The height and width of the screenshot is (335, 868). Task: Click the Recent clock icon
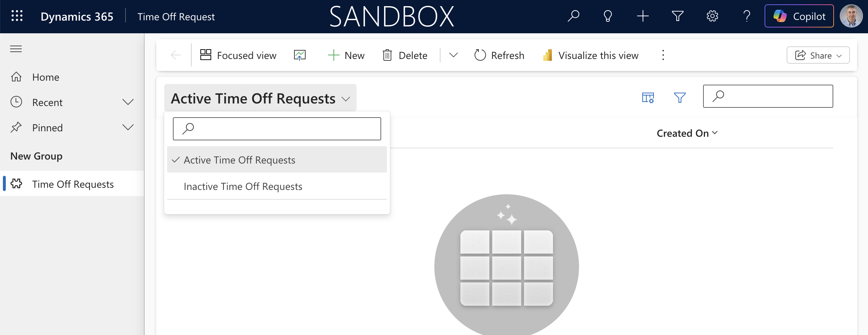(16, 102)
